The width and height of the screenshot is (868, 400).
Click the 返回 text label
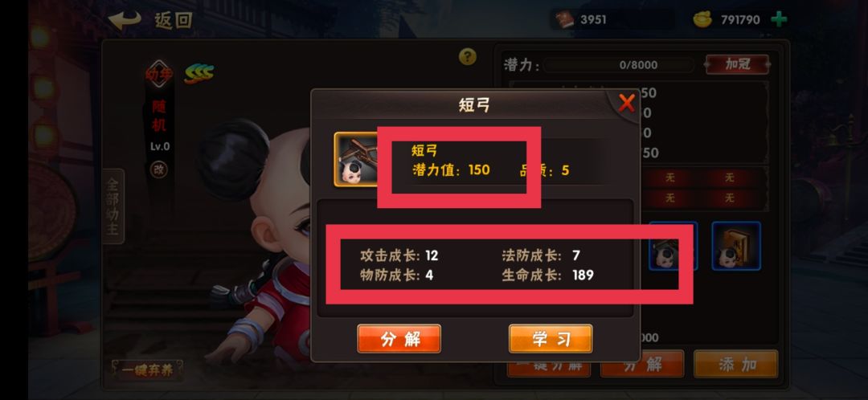[x=174, y=20]
